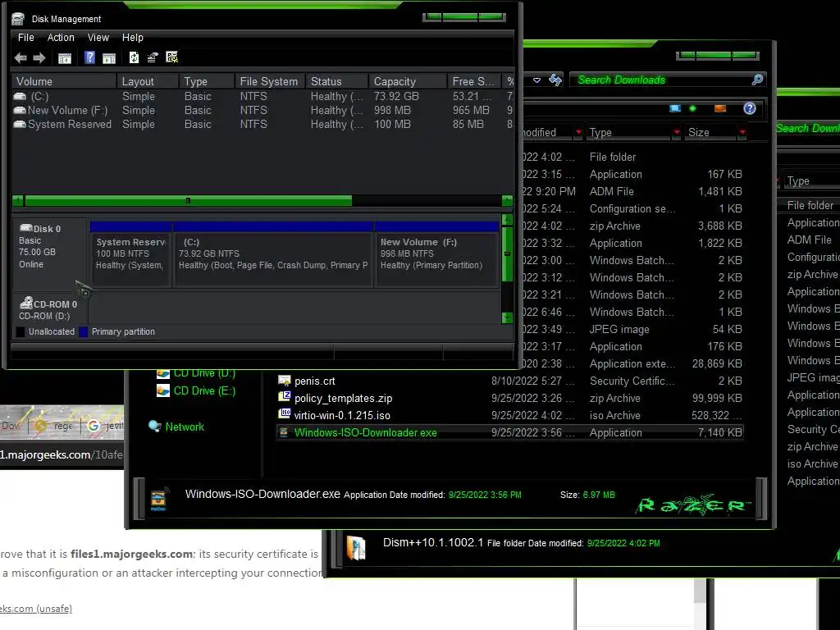Click the horizontal scrollbar thumb in volume list
The width and height of the screenshot is (840, 630).
pyautogui.click(x=188, y=201)
